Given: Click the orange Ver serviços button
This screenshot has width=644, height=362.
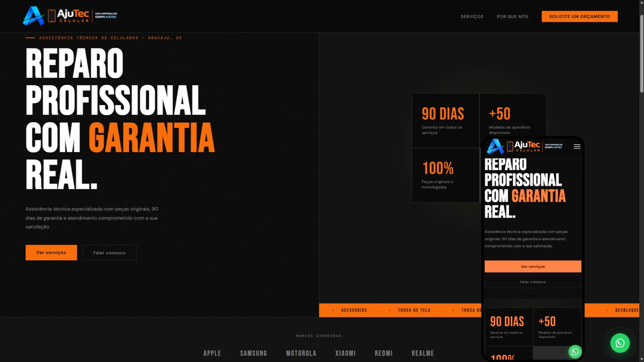Looking at the screenshot, I should (51, 252).
